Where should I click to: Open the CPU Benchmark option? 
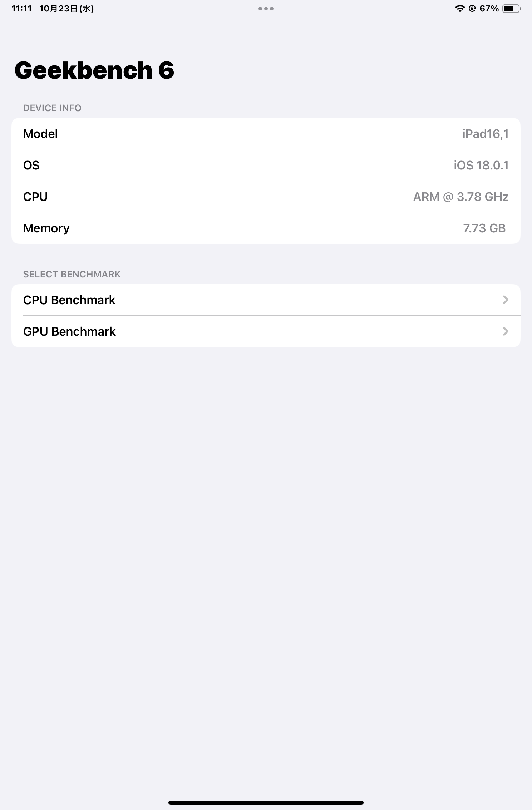point(266,300)
